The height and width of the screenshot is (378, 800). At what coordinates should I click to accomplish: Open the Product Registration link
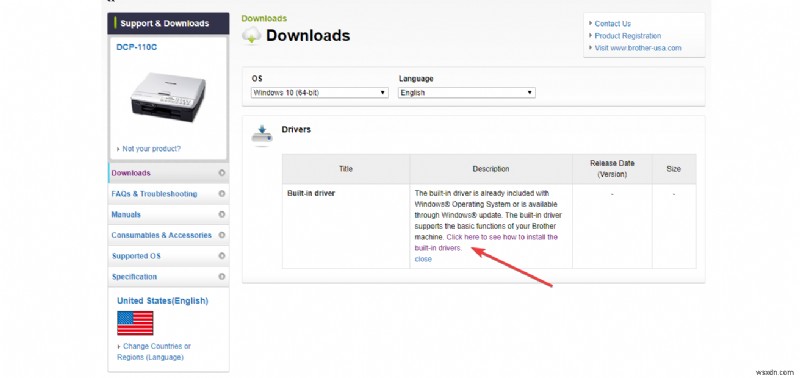point(628,36)
